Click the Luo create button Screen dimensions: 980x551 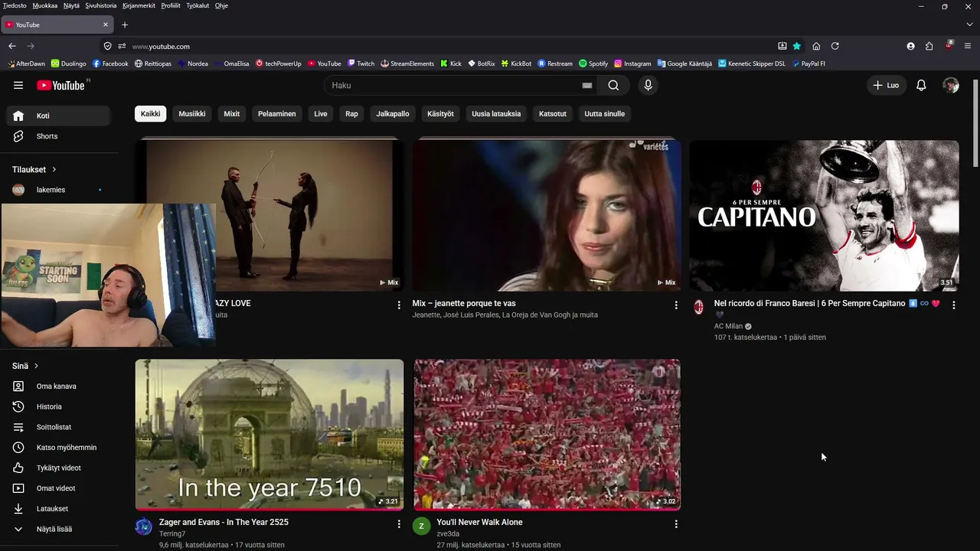pos(886,85)
